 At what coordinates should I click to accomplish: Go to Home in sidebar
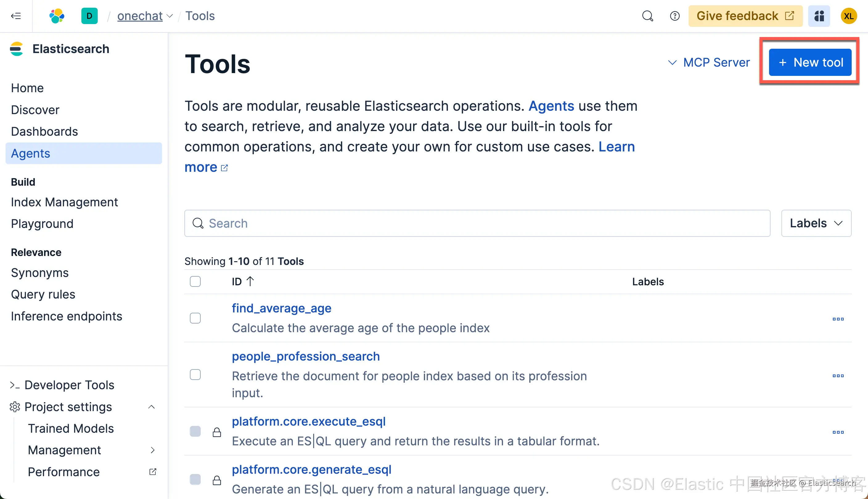(x=27, y=88)
